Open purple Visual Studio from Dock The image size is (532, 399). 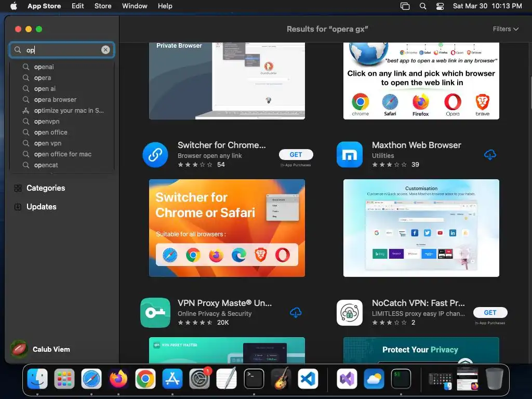[x=347, y=379]
